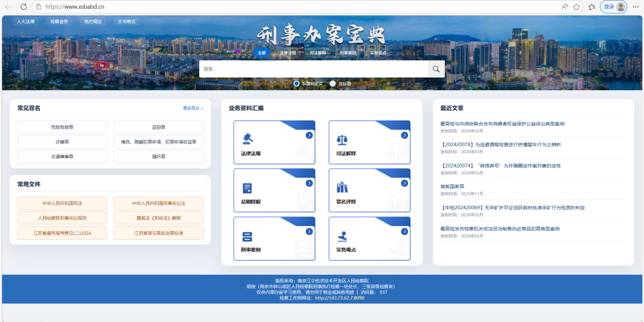Screen dimensions: 644x322
Task: Click the books icon on 罪名评释 card
Action: click(342, 188)
